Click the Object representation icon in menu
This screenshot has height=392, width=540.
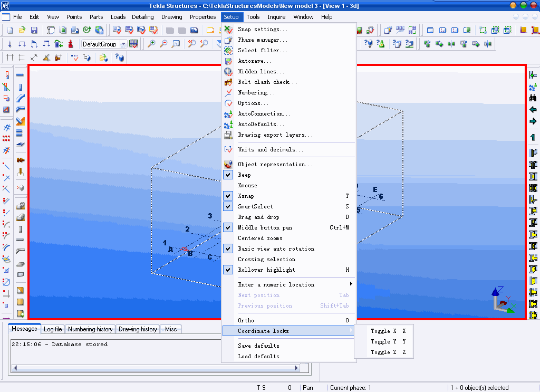point(228,164)
